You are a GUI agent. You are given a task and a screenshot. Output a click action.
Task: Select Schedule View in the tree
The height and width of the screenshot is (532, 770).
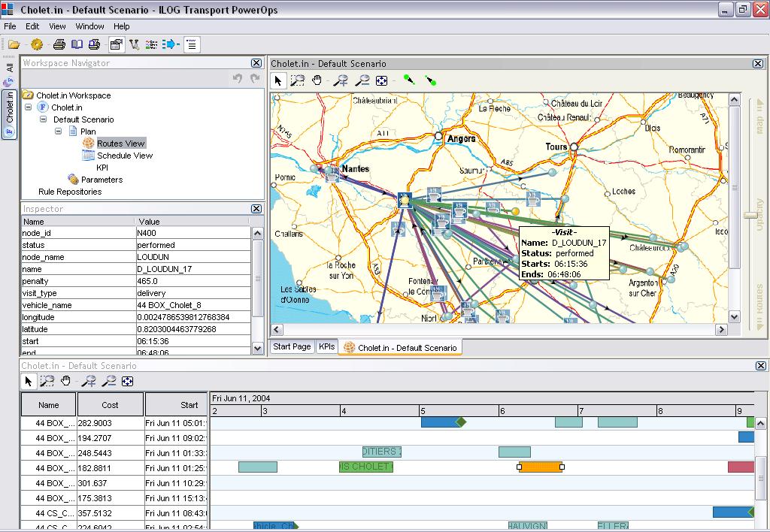[x=125, y=156]
